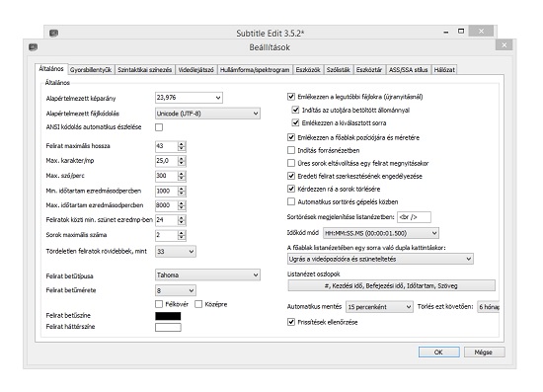Open the Időkód mód dropdown
Screen dimensions: 543x392
pyautogui.click(x=380, y=233)
